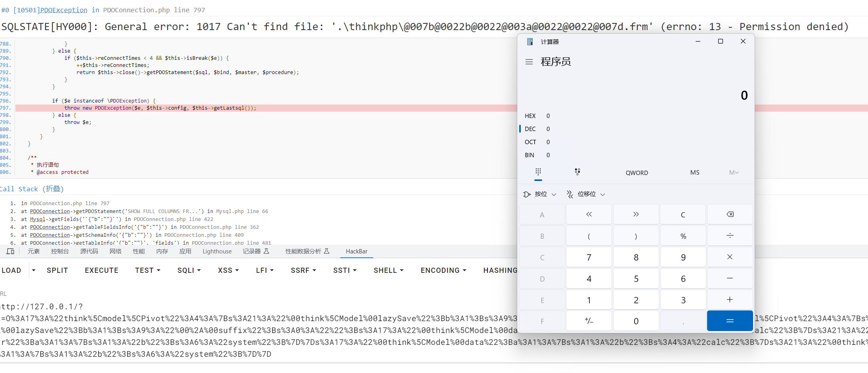Expand the bit shift 位移位 dropdown
The height and width of the screenshot is (373, 868).
586,194
